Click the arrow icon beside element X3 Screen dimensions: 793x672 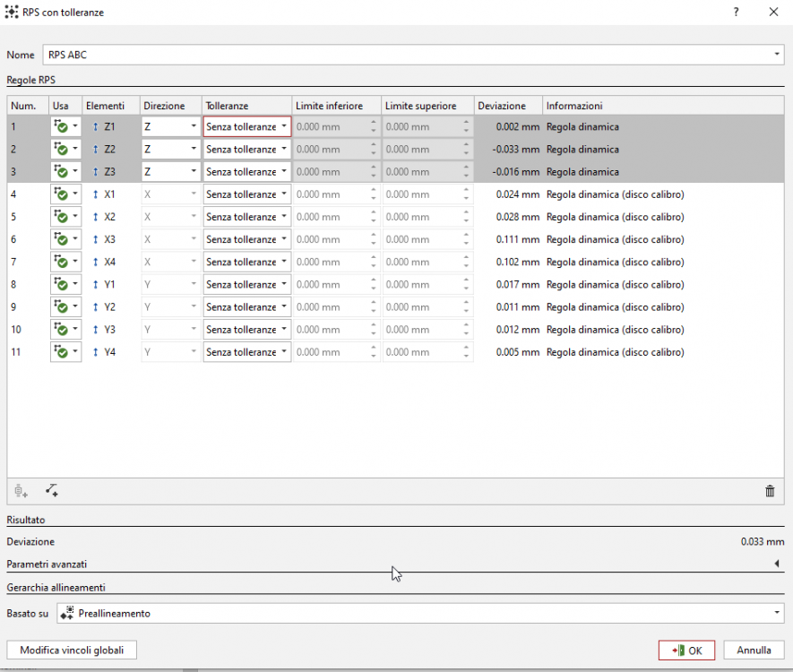(x=96, y=240)
